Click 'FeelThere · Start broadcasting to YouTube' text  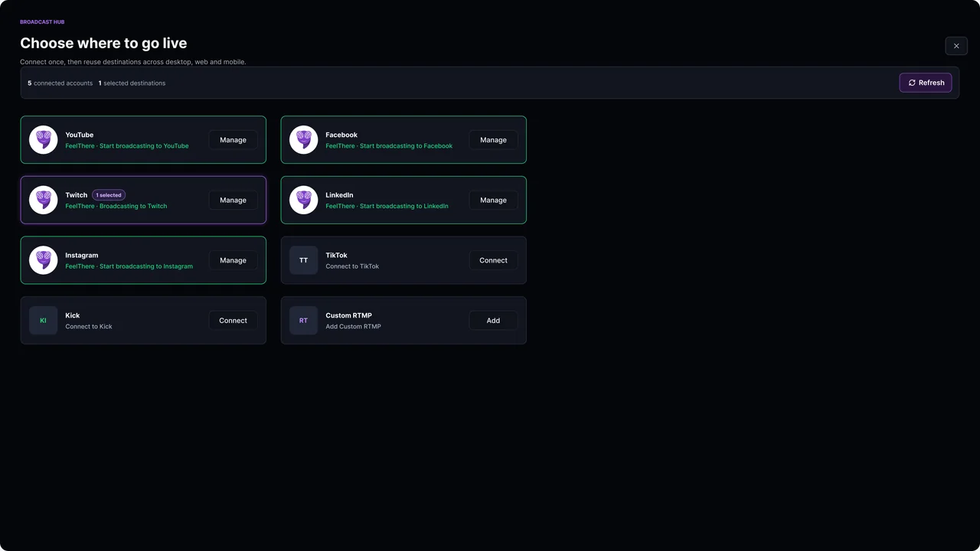point(127,146)
